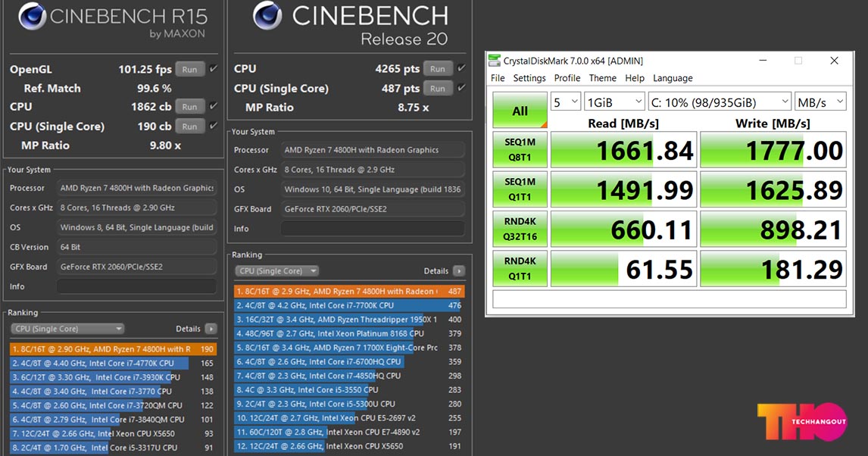This screenshot has width=868, height=456.
Task: Toggle CPU (Single Core) checkbox in Cinebench R15
Action: (213, 126)
